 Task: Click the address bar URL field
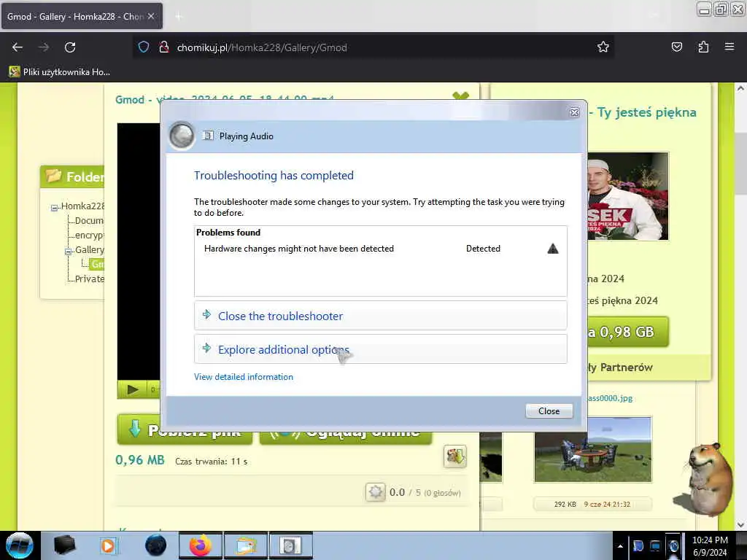374,47
